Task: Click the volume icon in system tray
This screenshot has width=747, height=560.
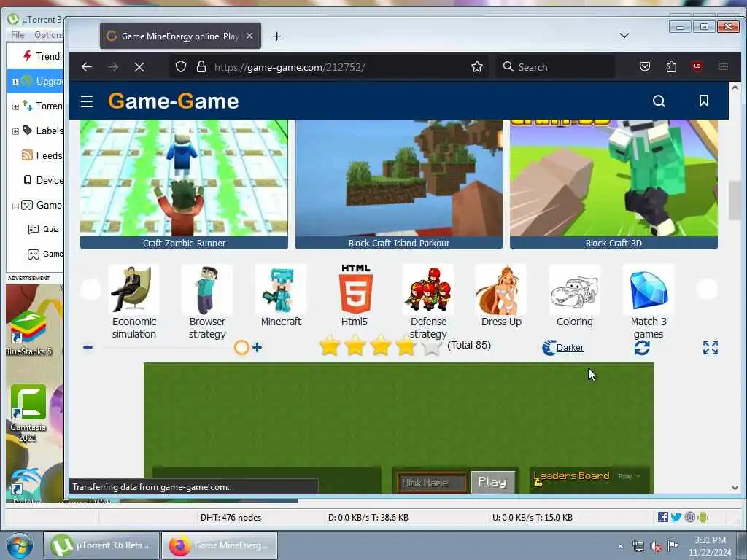Action: [656, 547]
